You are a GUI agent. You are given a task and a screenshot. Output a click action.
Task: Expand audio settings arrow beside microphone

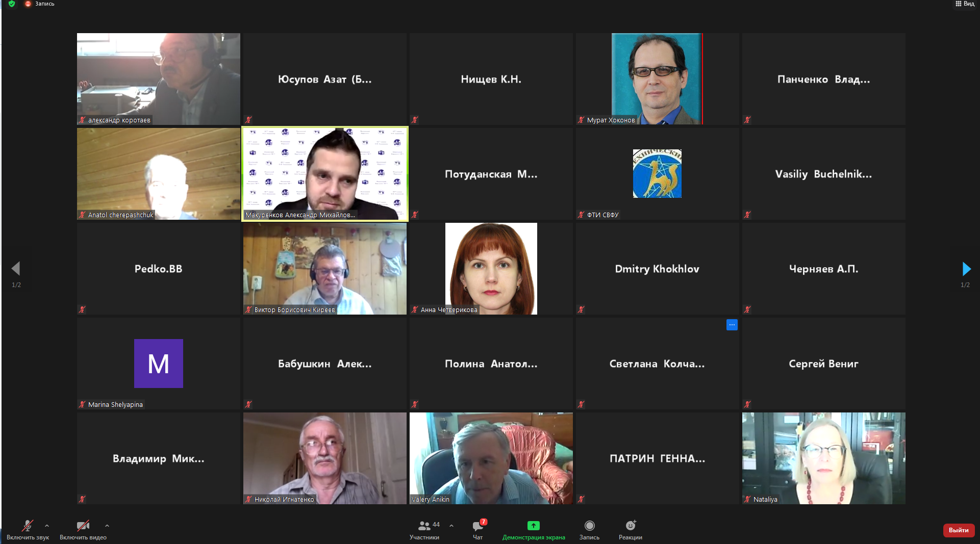(47, 525)
